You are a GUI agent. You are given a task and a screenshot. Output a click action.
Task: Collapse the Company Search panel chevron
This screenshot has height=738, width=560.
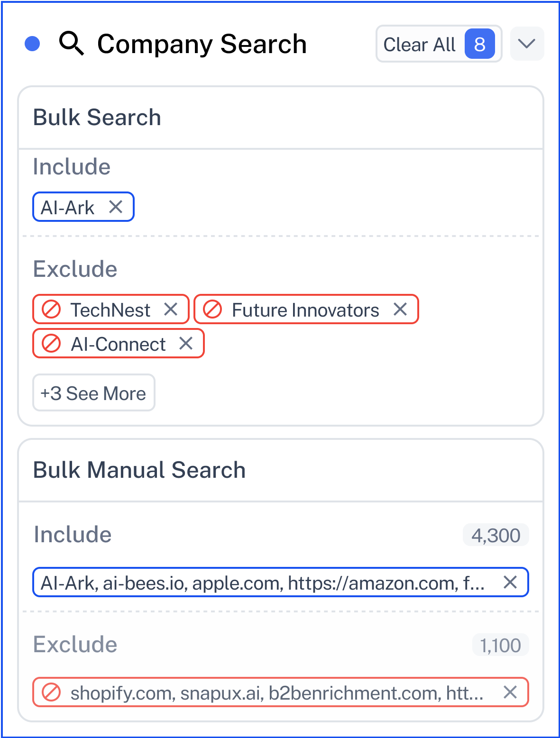(527, 44)
